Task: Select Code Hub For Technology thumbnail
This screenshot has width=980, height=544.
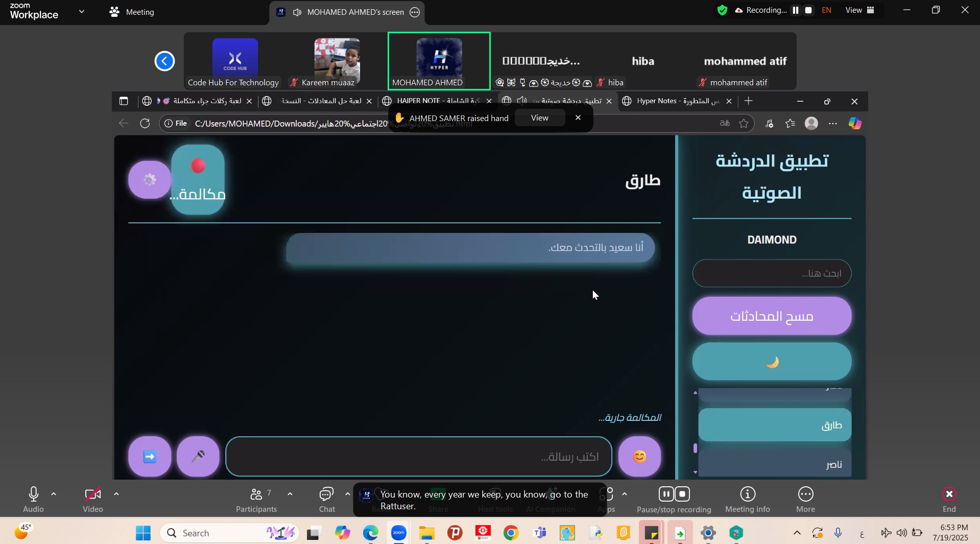Action: (x=235, y=61)
